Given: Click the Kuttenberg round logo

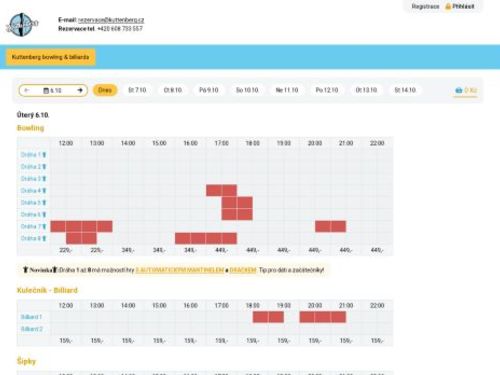Looking at the screenshot, I should tap(22, 25).
